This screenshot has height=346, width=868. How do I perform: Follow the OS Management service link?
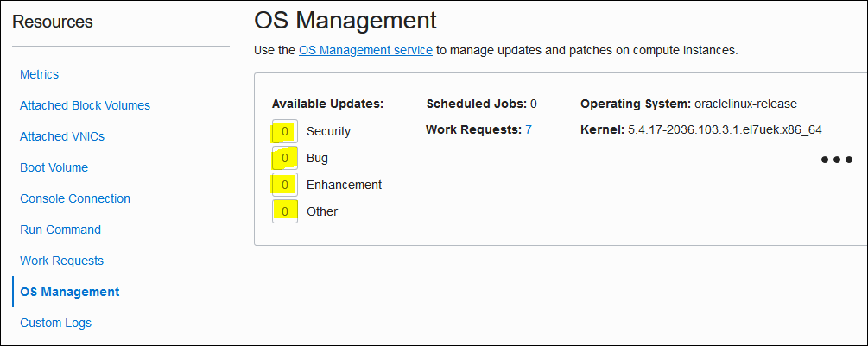click(365, 50)
